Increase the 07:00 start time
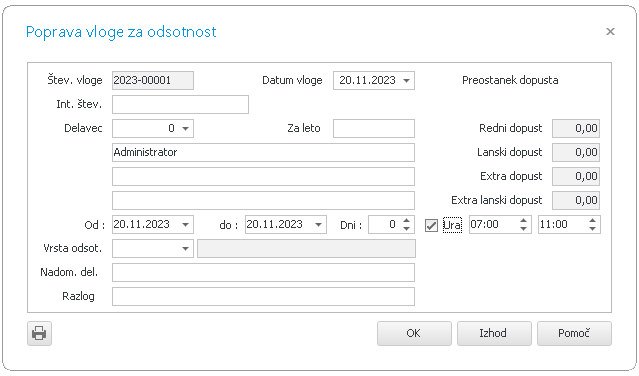 pos(524,220)
